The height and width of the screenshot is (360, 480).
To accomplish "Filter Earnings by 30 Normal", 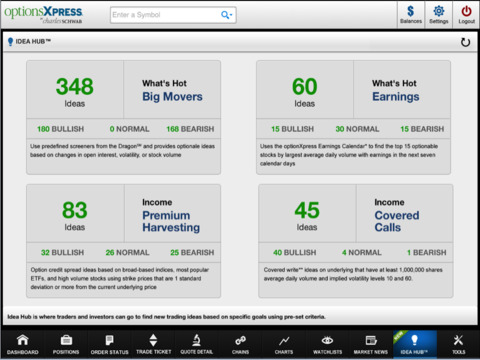I will (357, 129).
